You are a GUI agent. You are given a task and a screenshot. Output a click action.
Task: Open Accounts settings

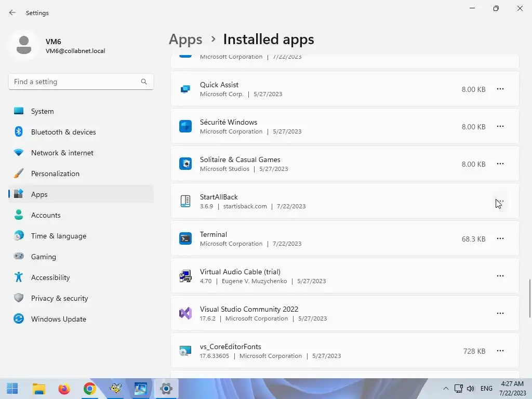[81, 215]
